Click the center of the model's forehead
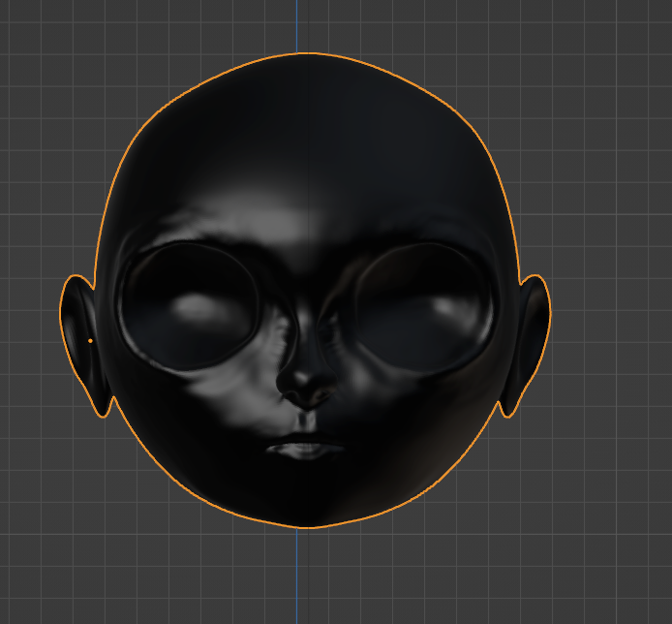Screen dimensions: 672x624 tap(306, 165)
